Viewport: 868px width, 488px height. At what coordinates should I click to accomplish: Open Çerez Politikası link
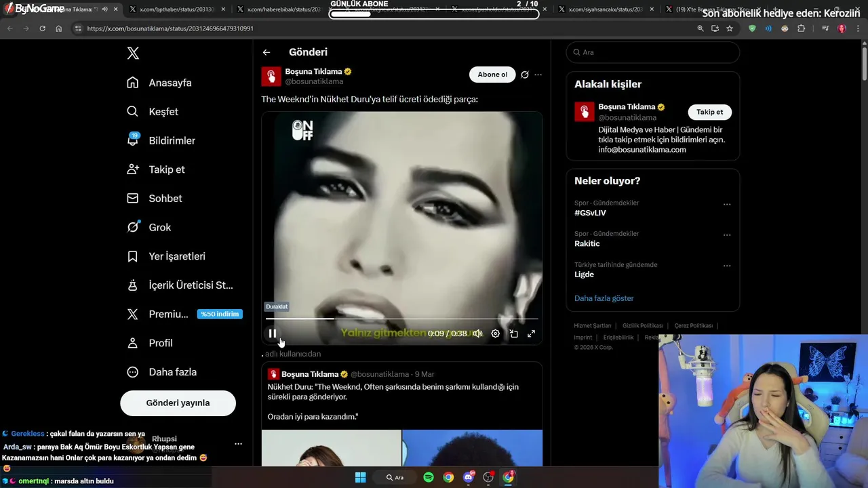693,326
